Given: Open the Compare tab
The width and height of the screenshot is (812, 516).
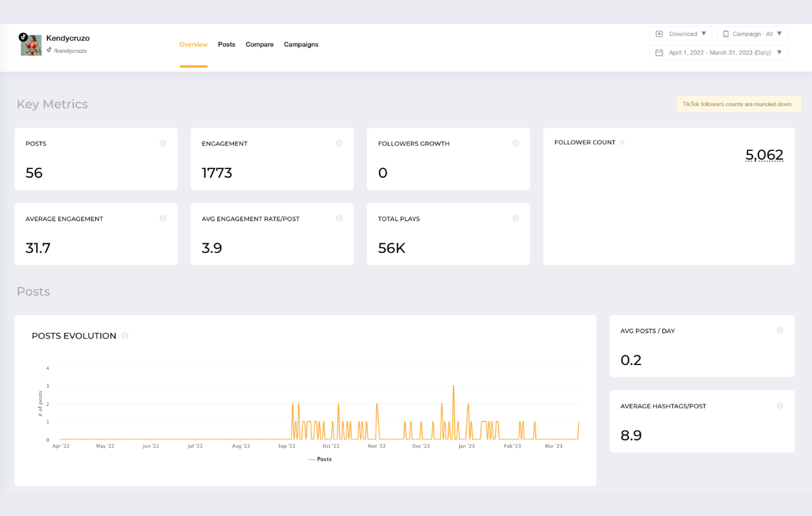Looking at the screenshot, I should (x=260, y=45).
